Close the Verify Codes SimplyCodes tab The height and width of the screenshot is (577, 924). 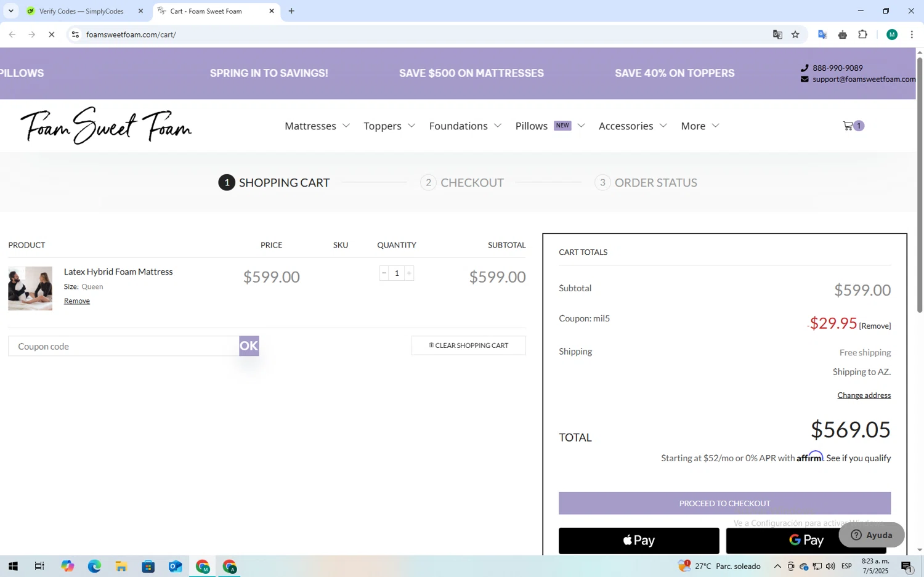point(140,11)
